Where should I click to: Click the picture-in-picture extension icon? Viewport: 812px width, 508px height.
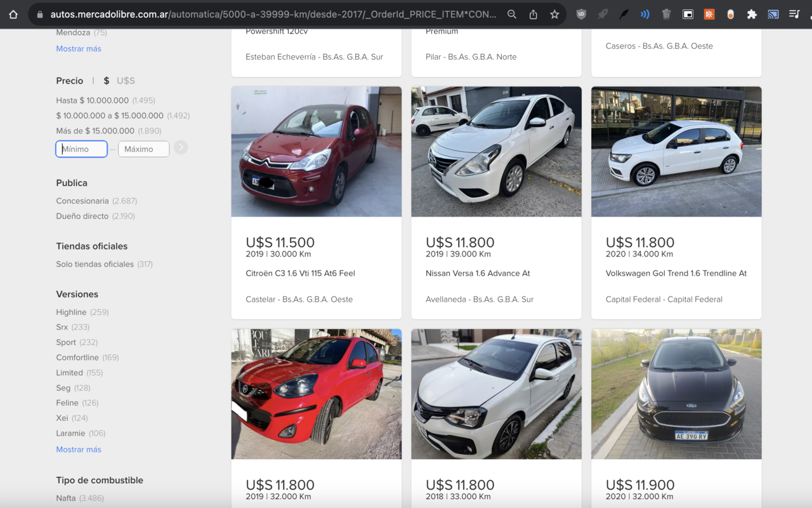688,14
